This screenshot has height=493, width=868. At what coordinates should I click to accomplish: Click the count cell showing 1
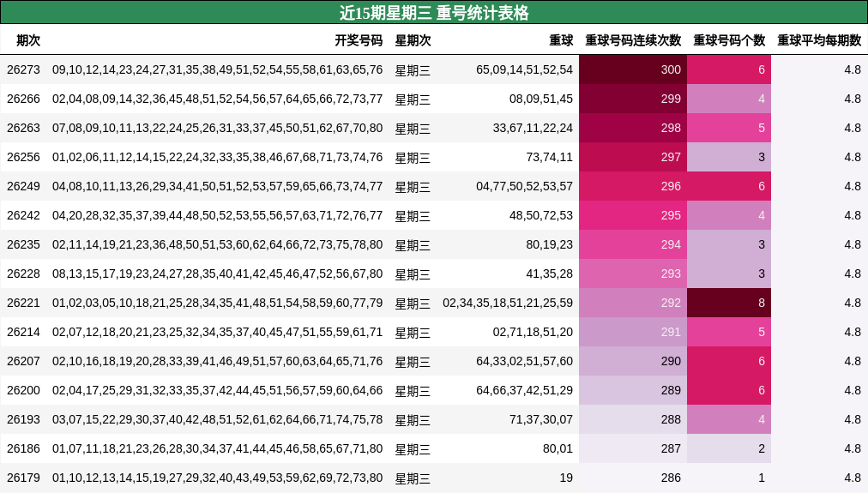[729, 478]
